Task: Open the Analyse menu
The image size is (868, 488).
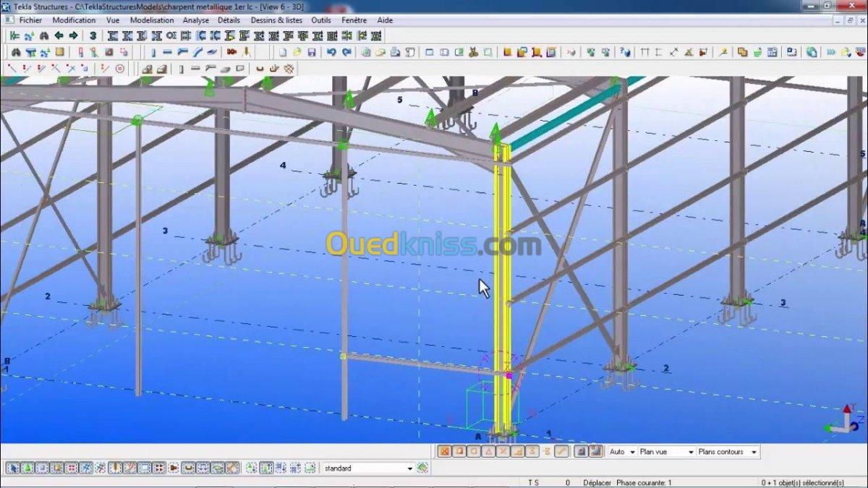Action: tap(196, 20)
